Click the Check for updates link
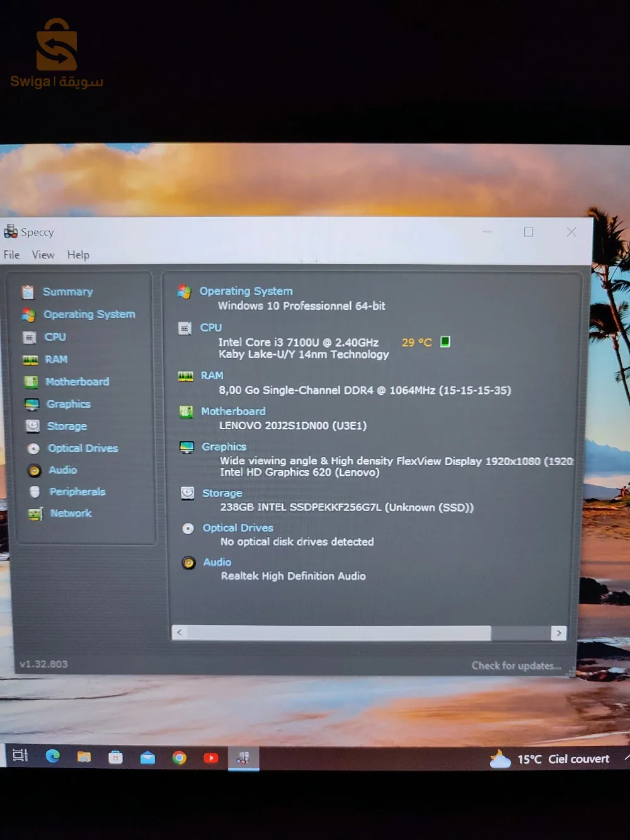Viewport: 630px width, 840px height. pyautogui.click(x=516, y=665)
